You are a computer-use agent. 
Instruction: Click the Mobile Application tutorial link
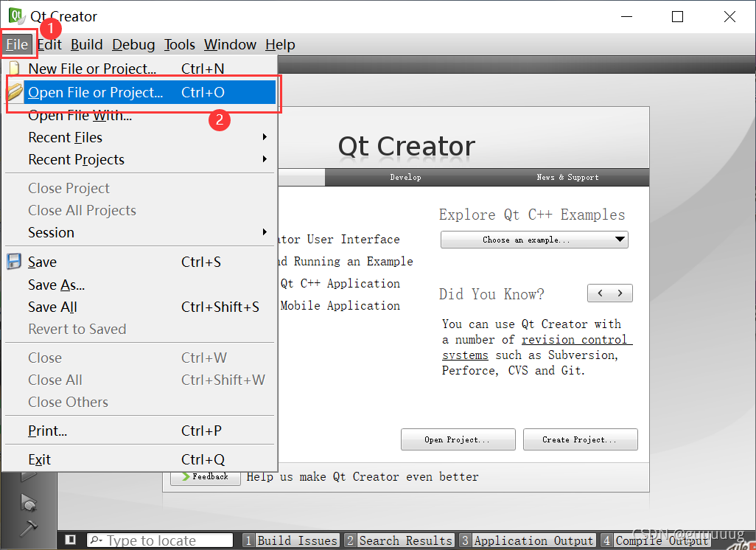pyautogui.click(x=340, y=305)
